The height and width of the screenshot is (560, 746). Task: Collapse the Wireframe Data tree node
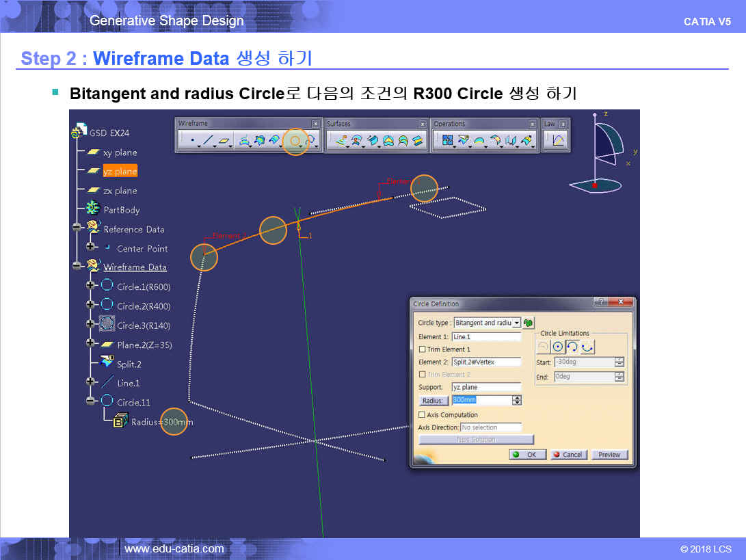point(77,267)
